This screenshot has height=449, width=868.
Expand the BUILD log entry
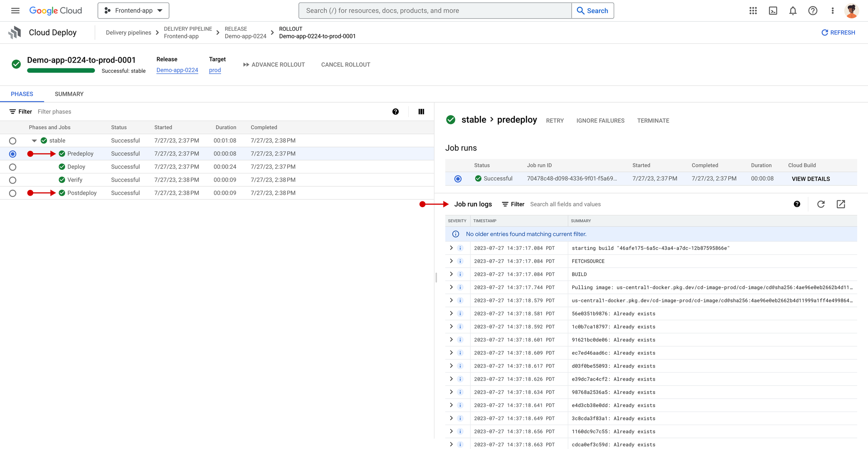pos(451,274)
